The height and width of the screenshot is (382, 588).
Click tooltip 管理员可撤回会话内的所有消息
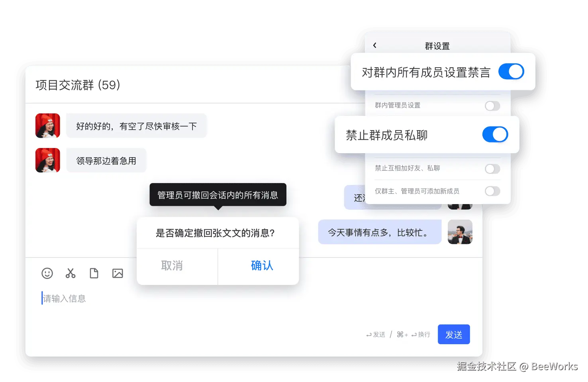(218, 195)
